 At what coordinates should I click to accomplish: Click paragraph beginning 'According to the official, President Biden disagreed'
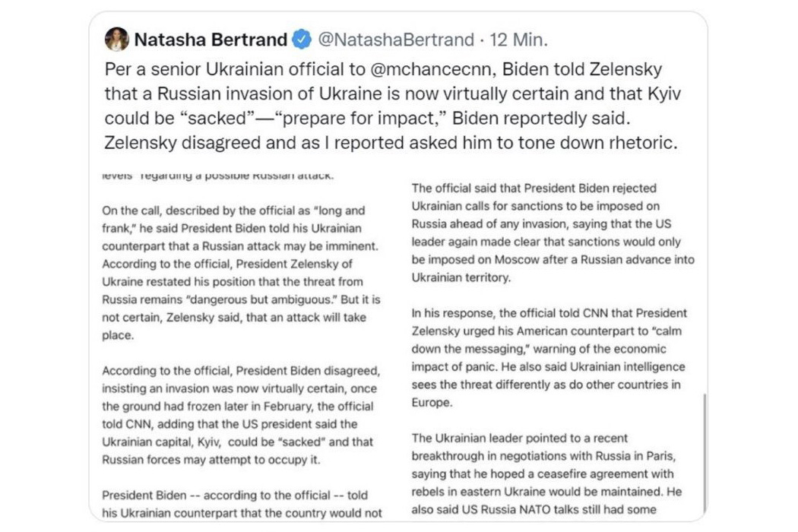coord(239,415)
